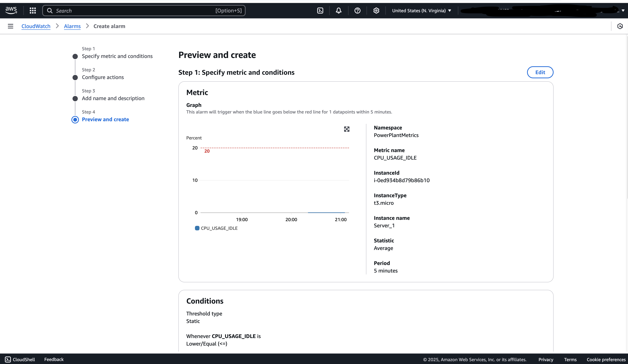Select the instance ID i-0ed934b8d79b86b10
628x364 pixels.
(402, 180)
